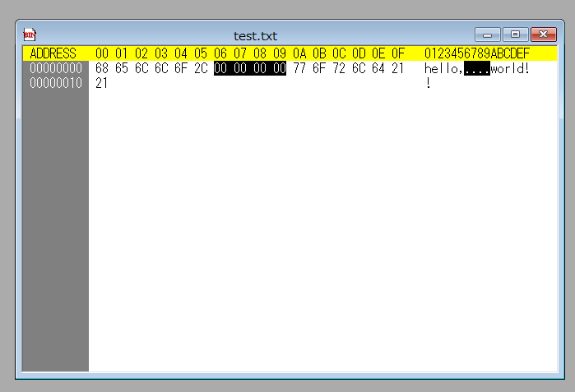Click column header 07
575x392 pixels.
(x=240, y=53)
